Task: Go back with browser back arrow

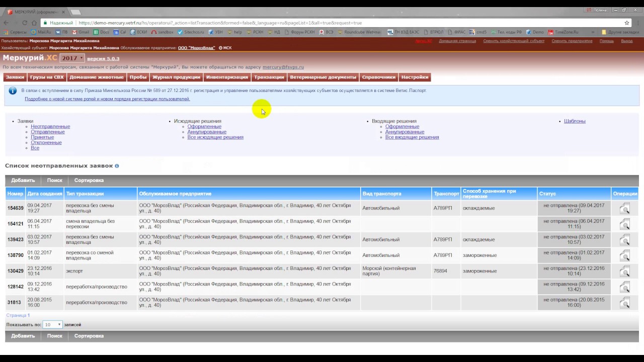Action: coord(6,23)
